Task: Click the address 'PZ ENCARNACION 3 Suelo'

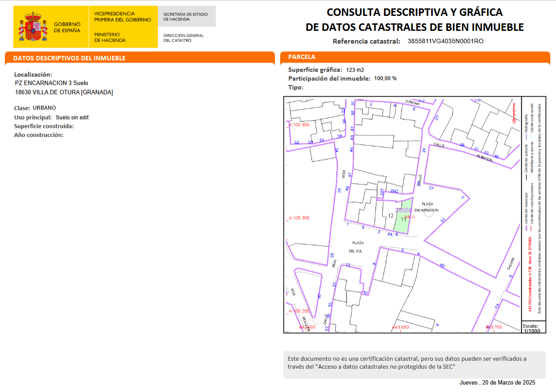Action: click(52, 83)
